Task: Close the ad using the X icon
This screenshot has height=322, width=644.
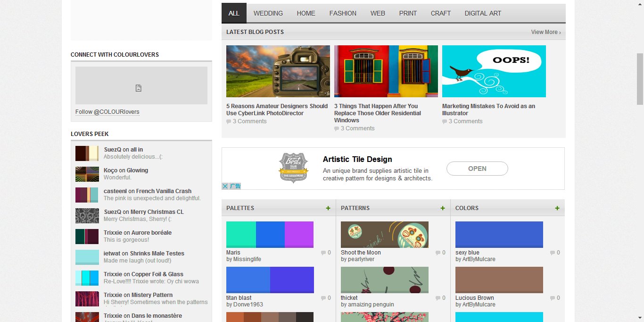Action: (225, 186)
